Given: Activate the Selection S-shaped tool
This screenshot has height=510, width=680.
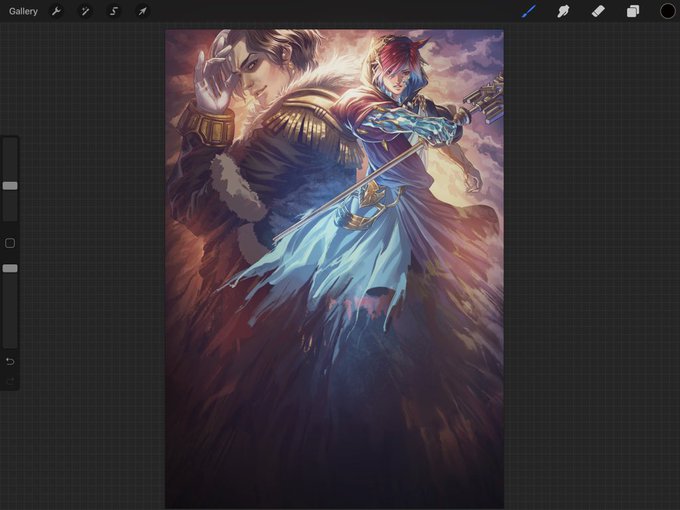Looking at the screenshot, I should click(x=114, y=11).
